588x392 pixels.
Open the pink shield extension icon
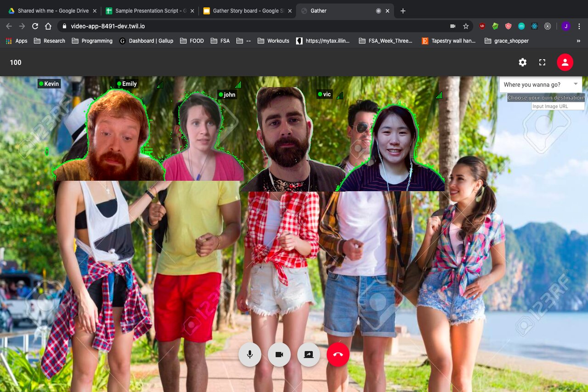point(508,26)
